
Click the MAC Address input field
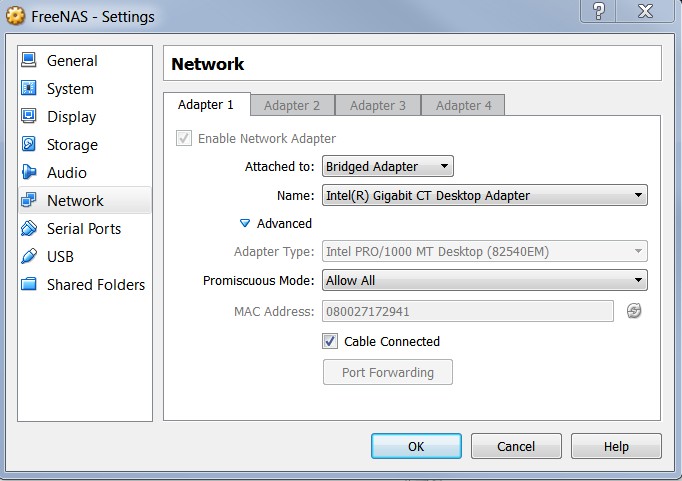point(467,311)
